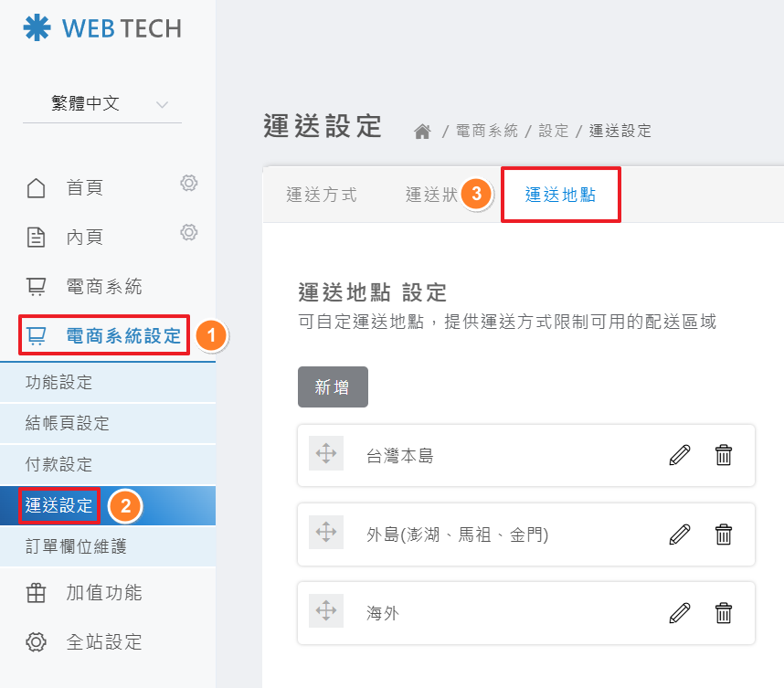
Task: Click the gear icon beside 內頁
Action: (189, 232)
